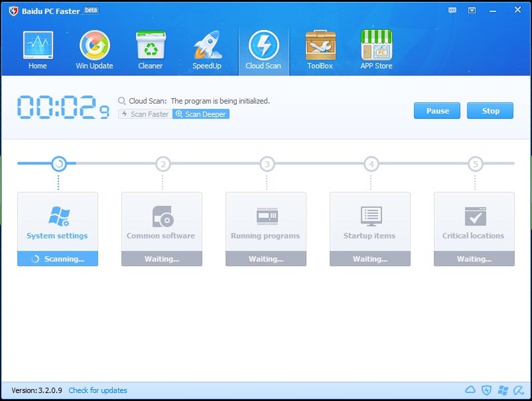Open the Home section
Viewport: 532px width, 401px height.
pos(37,51)
